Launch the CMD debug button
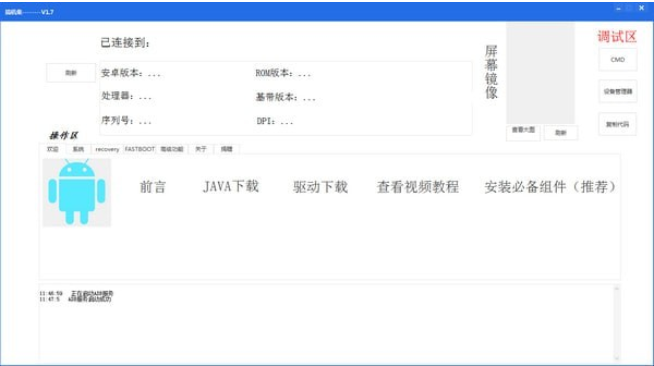The width and height of the screenshot is (654, 366). click(x=618, y=60)
